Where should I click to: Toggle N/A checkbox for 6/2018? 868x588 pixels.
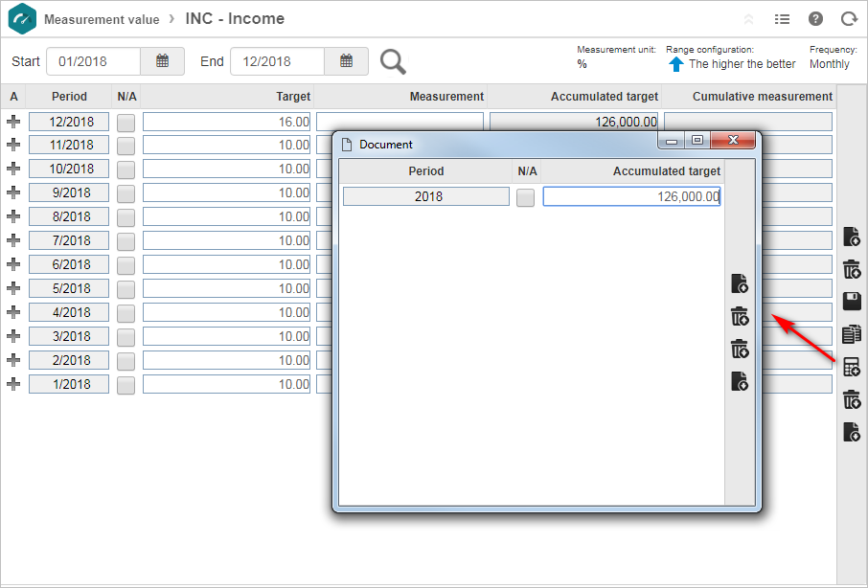(x=126, y=265)
